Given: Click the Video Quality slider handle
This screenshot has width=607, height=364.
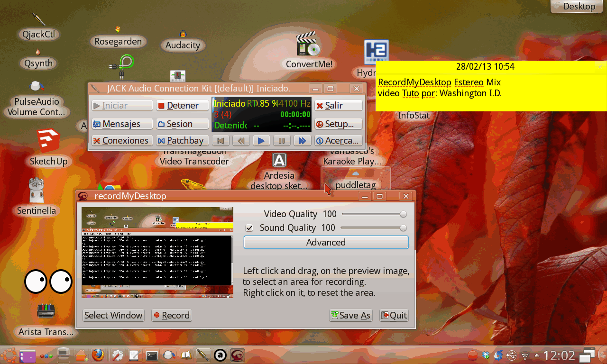Looking at the screenshot, I should (x=403, y=214).
